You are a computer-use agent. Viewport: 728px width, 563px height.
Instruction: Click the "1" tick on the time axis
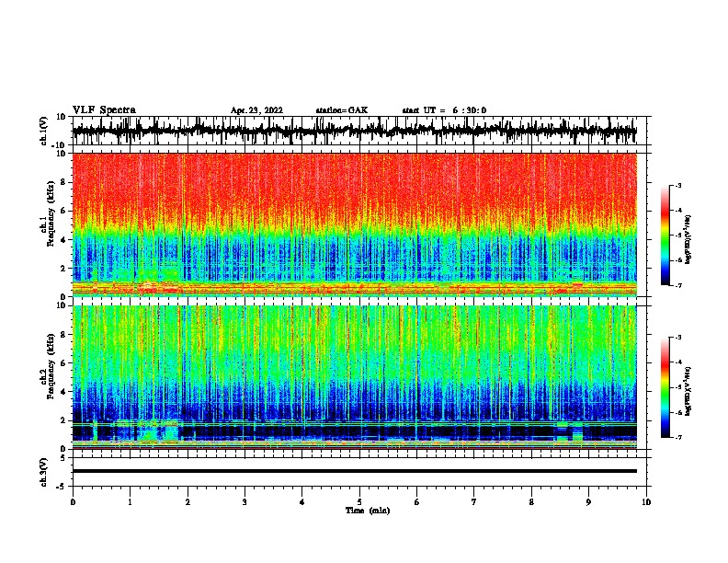click(x=130, y=502)
